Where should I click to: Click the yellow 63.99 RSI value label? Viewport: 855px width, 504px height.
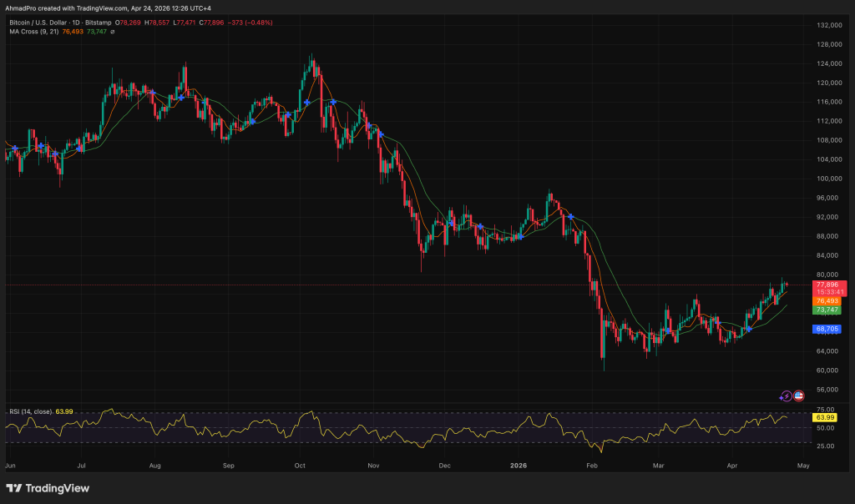click(826, 416)
